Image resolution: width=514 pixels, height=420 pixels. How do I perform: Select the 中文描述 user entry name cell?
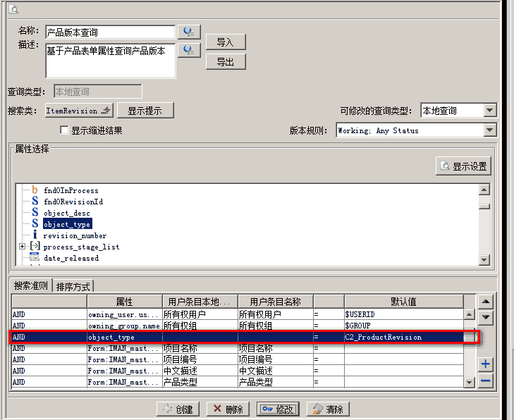click(276, 371)
